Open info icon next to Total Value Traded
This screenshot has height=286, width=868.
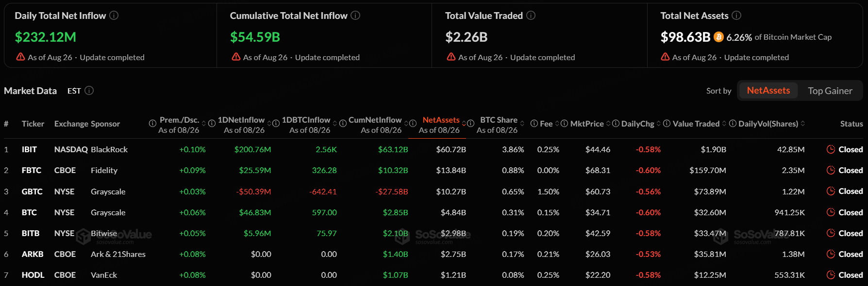(531, 16)
